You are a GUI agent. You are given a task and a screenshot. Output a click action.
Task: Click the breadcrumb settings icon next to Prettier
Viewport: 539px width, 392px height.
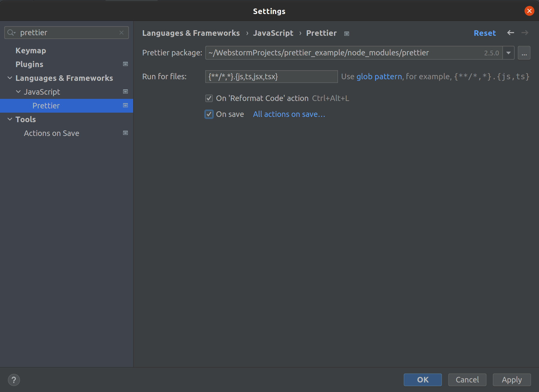(x=346, y=33)
